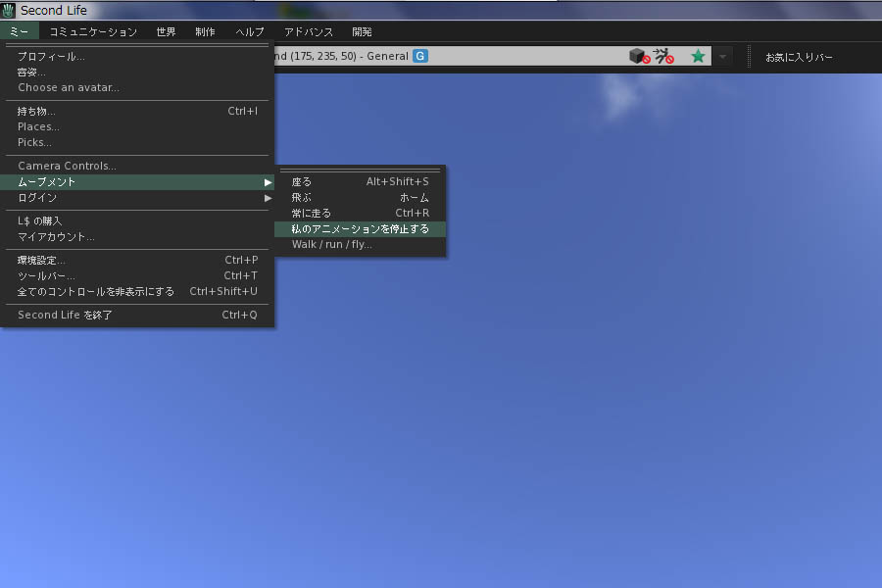The height and width of the screenshot is (588, 882).
Task: Select Second Life を終了 to quit
Action: (x=137, y=316)
